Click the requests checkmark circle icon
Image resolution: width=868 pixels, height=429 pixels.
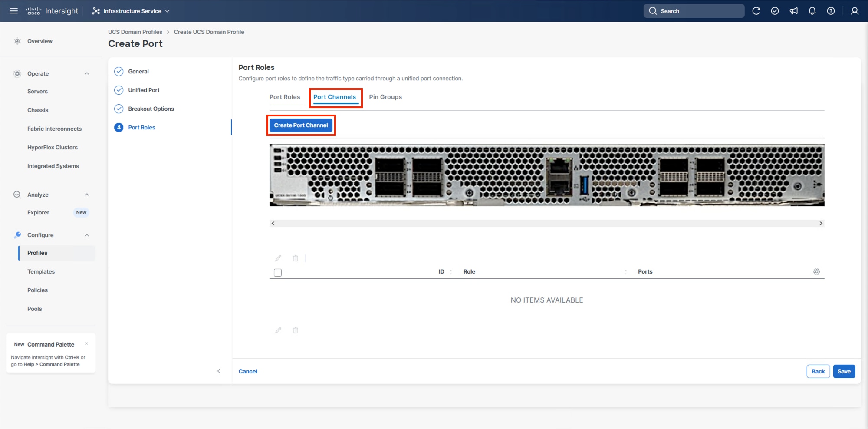pos(775,11)
